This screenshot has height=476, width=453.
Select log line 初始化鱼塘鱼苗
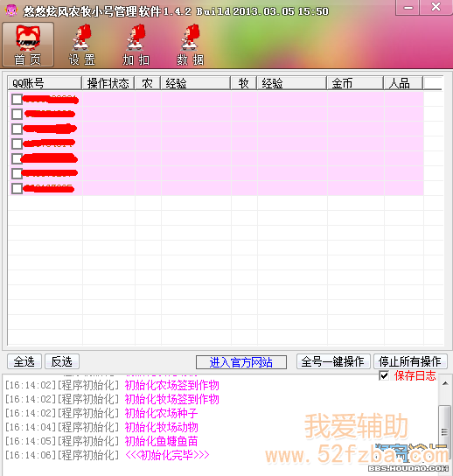161,441
